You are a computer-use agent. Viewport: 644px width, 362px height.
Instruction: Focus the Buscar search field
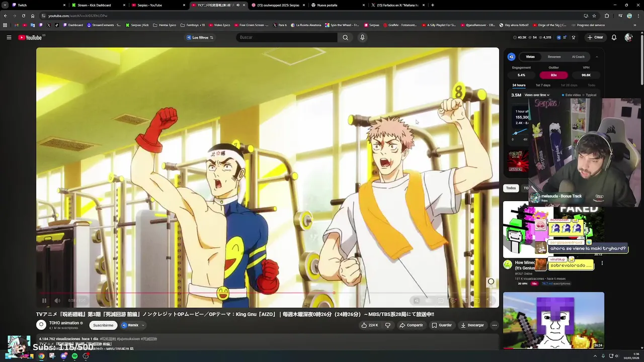(x=287, y=37)
